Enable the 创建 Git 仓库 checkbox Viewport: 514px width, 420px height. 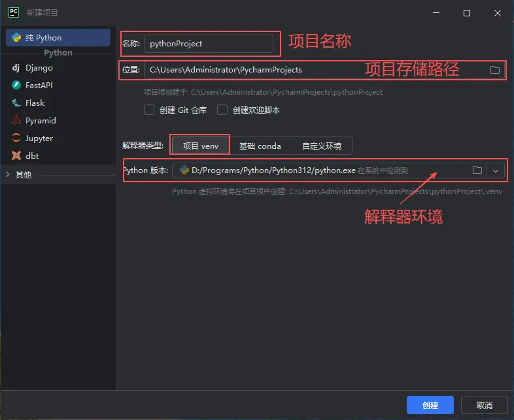pos(149,110)
